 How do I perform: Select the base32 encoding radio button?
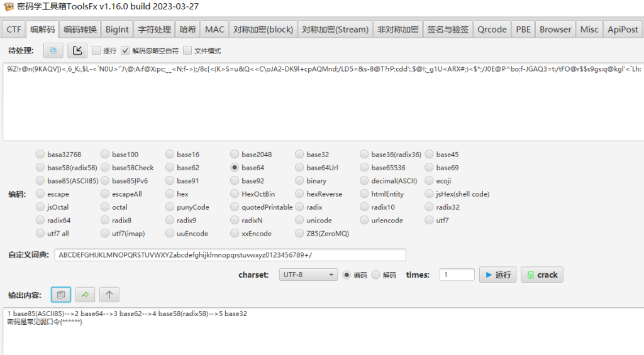(300, 155)
